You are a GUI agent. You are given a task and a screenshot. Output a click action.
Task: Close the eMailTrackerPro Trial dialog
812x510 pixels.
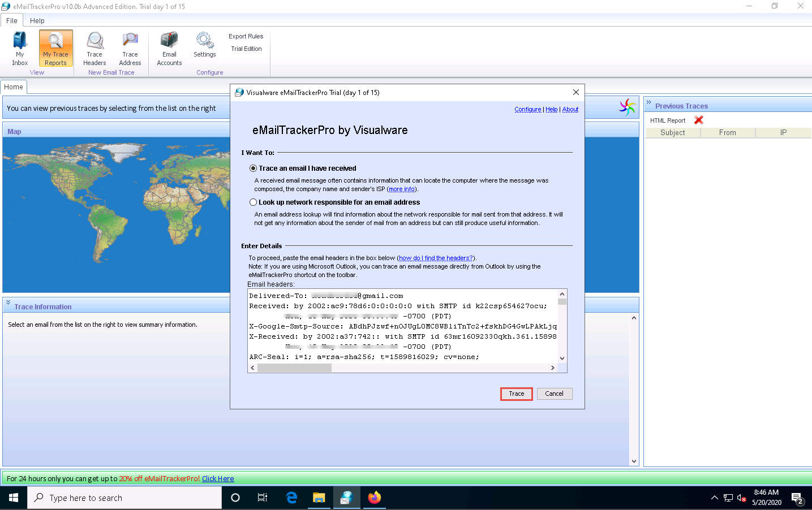pyautogui.click(x=575, y=92)
